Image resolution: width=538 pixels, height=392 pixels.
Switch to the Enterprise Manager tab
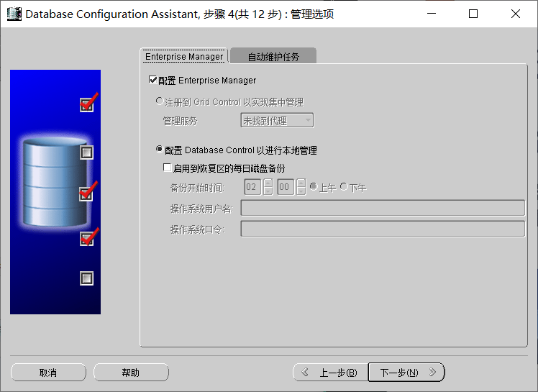(x=184, y=56)
